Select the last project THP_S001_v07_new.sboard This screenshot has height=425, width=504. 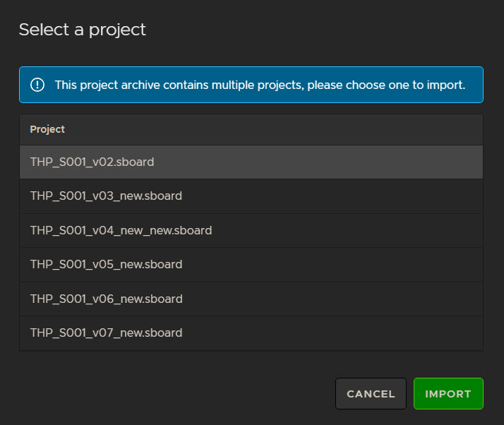pos(106,333)
